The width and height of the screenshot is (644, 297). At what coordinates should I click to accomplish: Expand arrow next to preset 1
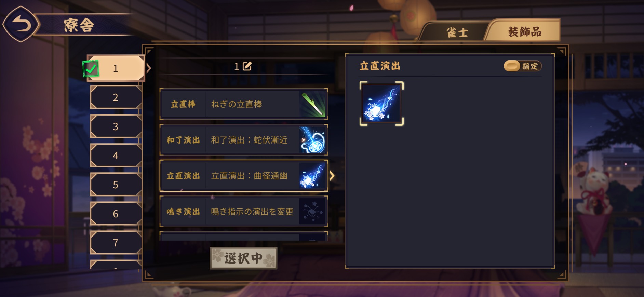pos(149,68)
